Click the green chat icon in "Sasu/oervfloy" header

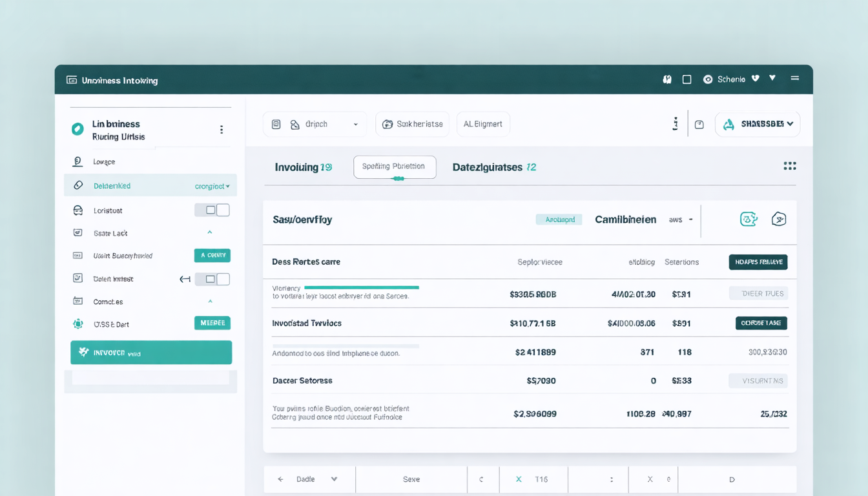[x=748, y=219]
